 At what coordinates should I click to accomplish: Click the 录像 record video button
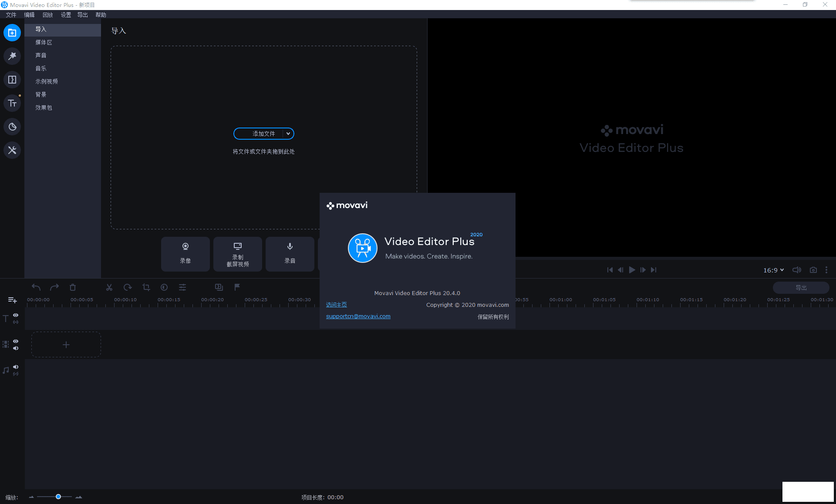click(x=185, y=254)
